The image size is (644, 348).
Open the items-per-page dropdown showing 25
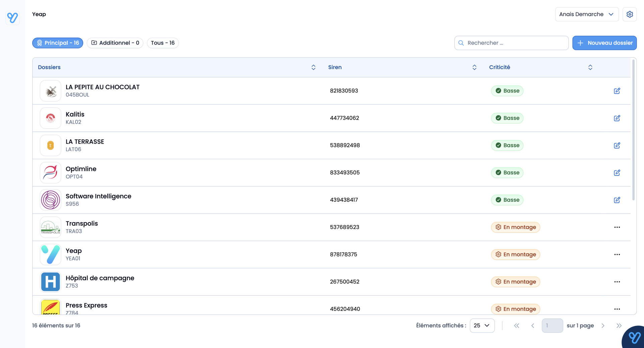(x=482, y=326)
